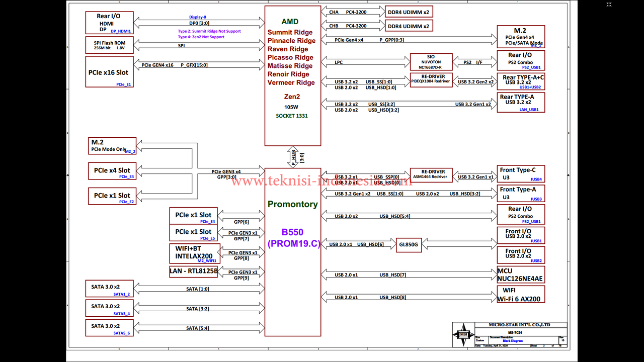Viewport: 644px width, 362px height.
Task: Click the 'SATA [5:4]' bus label
Action: coord(198,328)
